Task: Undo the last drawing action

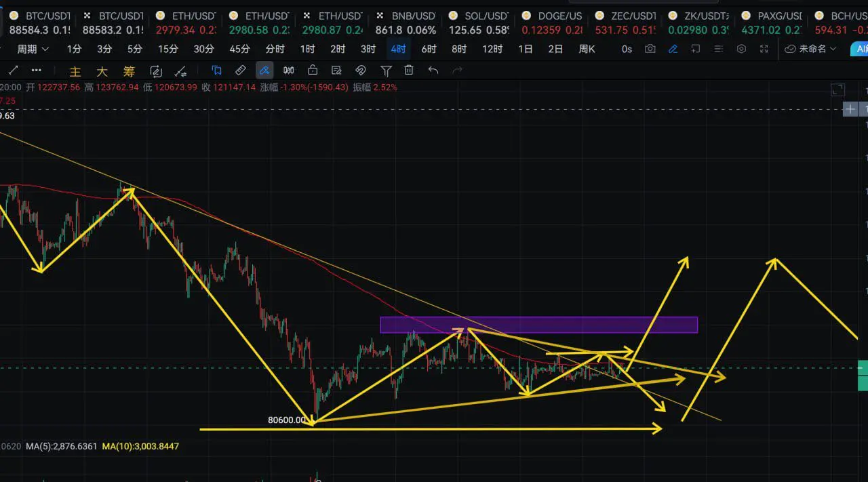Action: 433,70
